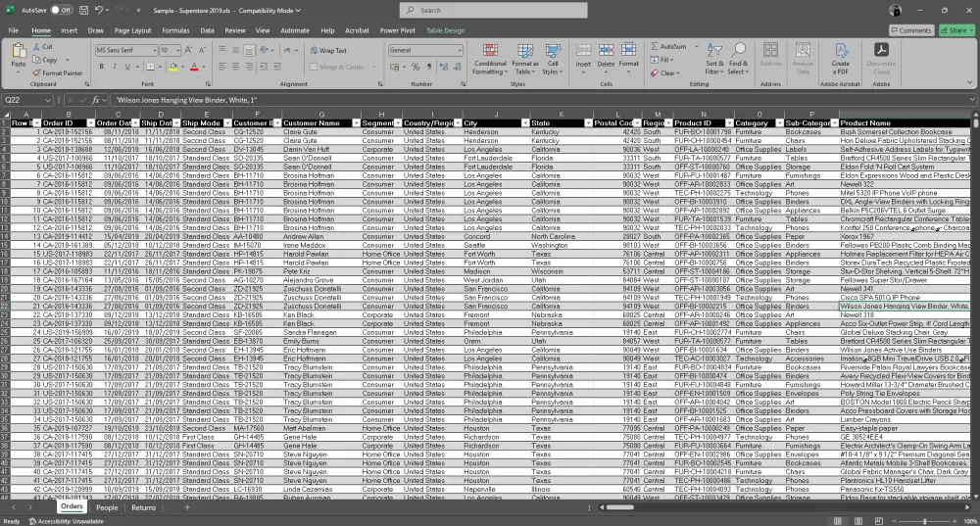
Task: Switch to the Formulas ribbon tab
Action: coord(175,30)
